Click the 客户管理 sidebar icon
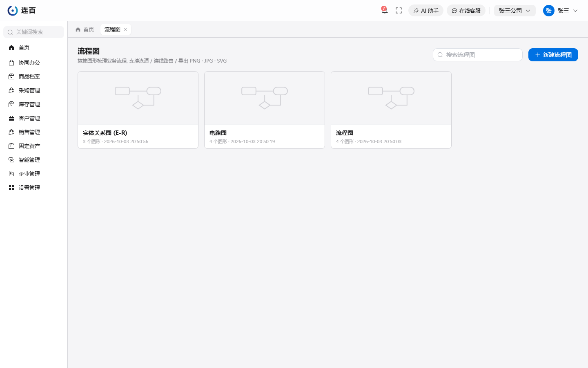588x368 pixels. coord(11,118)
